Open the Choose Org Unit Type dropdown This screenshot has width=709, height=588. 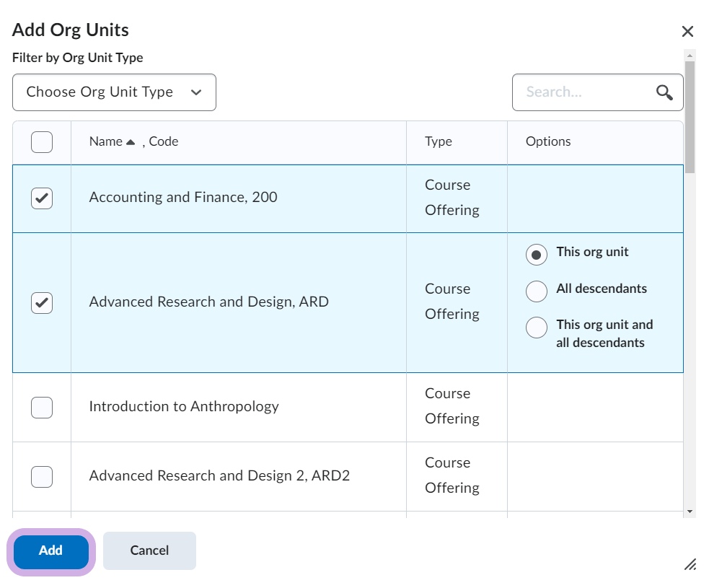[x=114, y=92]
